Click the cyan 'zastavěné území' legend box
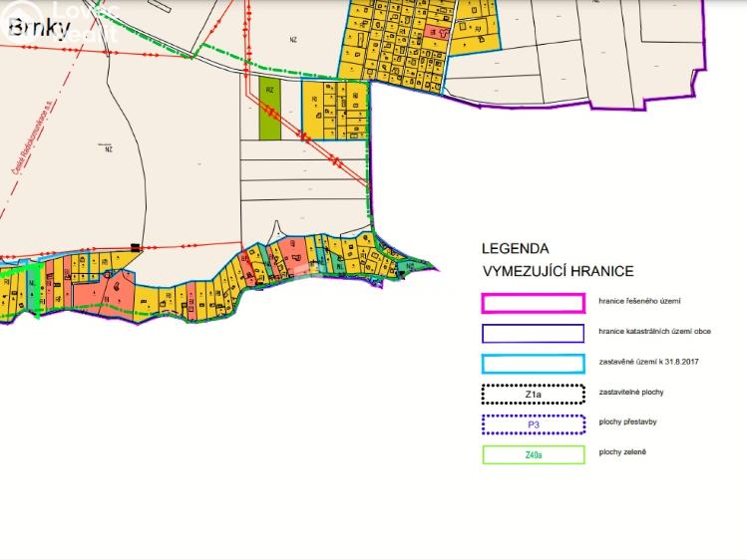Viewport: 747px width, 560px height. (x=533, y=364)
